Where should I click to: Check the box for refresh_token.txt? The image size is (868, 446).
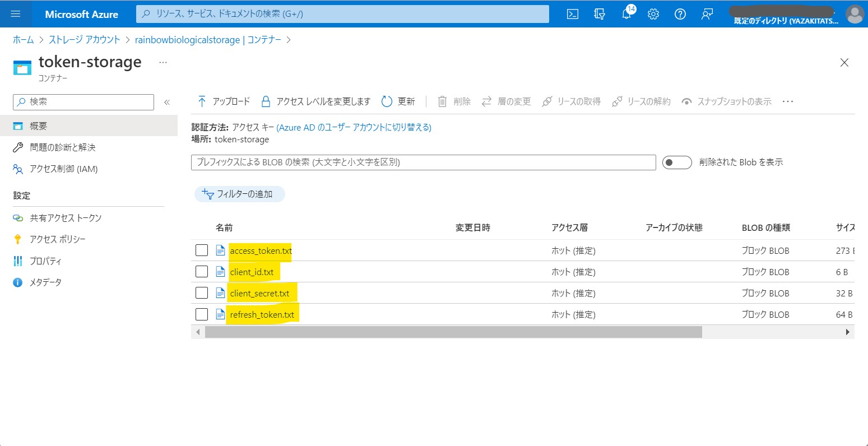202,314
